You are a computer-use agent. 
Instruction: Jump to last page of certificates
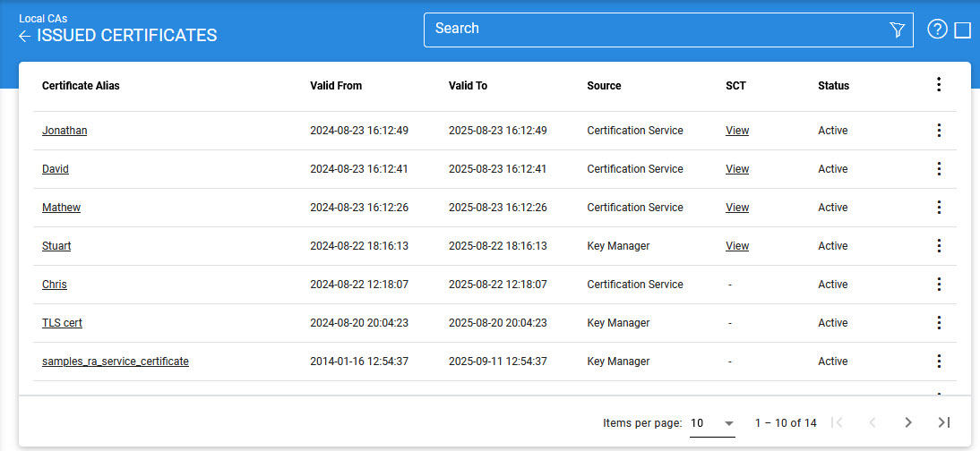[943, 422]
